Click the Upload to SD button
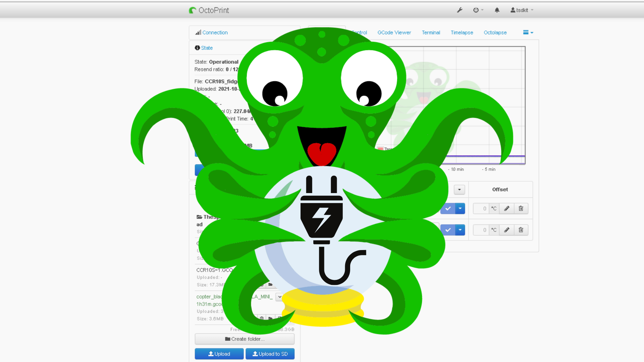 click(x=270, y=354)
